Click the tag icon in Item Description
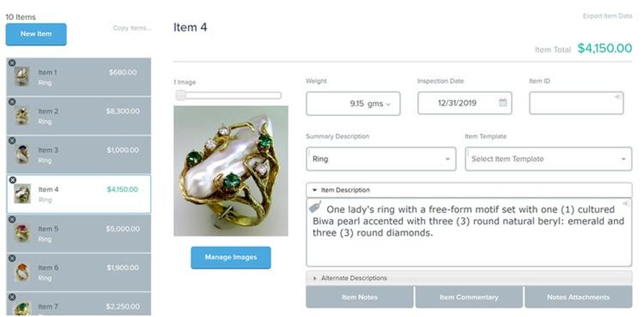The width and height of the screenshot is (644, 317). (x=315, y=208)
